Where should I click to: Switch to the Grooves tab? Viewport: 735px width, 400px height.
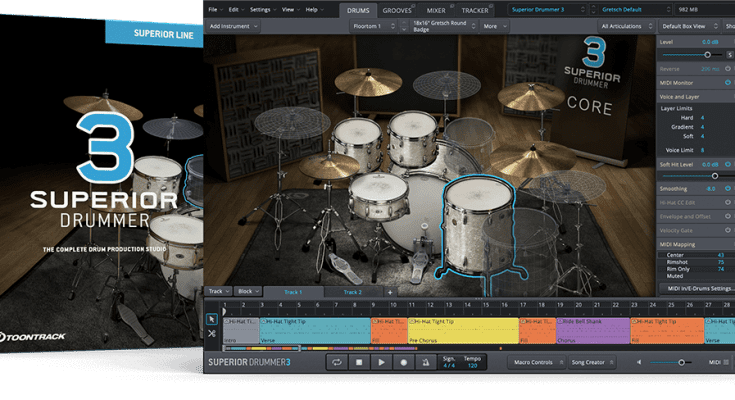[x=396, y=10]
